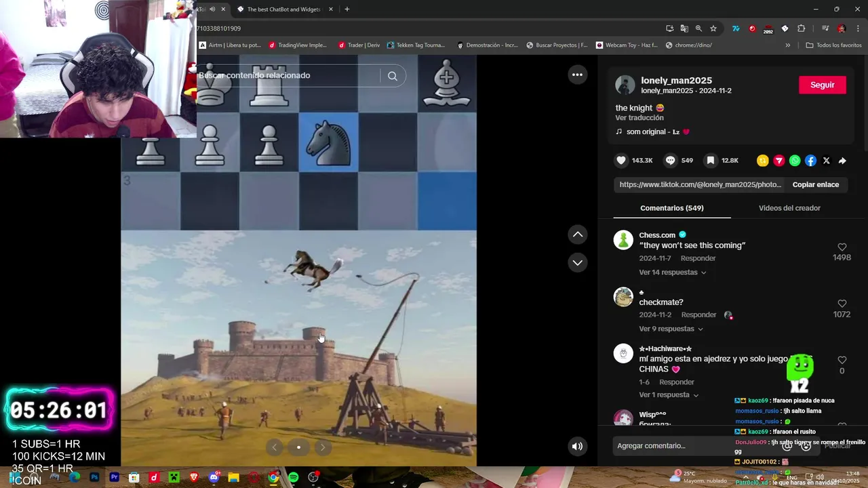This screenshot has height=488, width=868.
Task: Show previous photo with left slideshow arrow
Action: click(x=274, y=447)
